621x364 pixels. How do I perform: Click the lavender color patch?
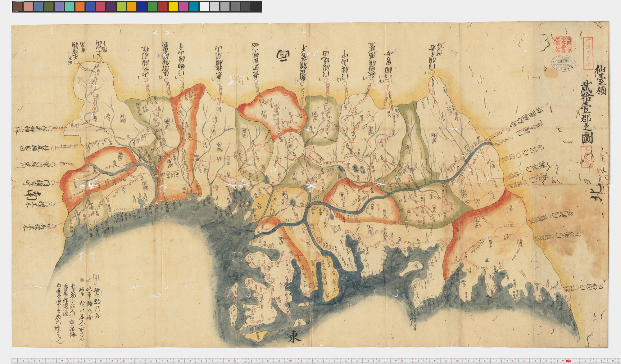tap(59, 7)
